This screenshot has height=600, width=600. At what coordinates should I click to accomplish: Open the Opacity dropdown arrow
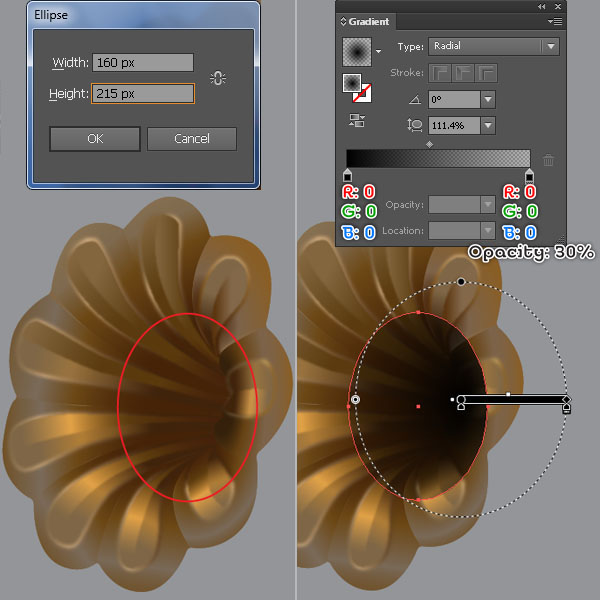tap(488, 205)
